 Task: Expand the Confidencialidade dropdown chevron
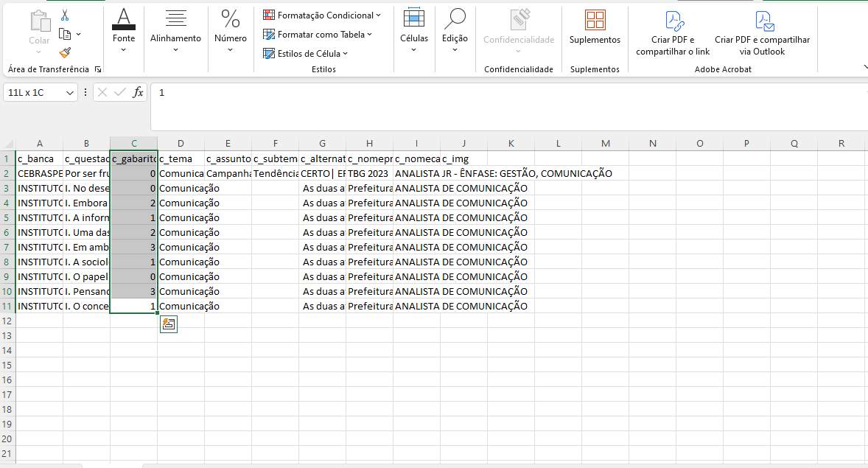pos(519,52)
